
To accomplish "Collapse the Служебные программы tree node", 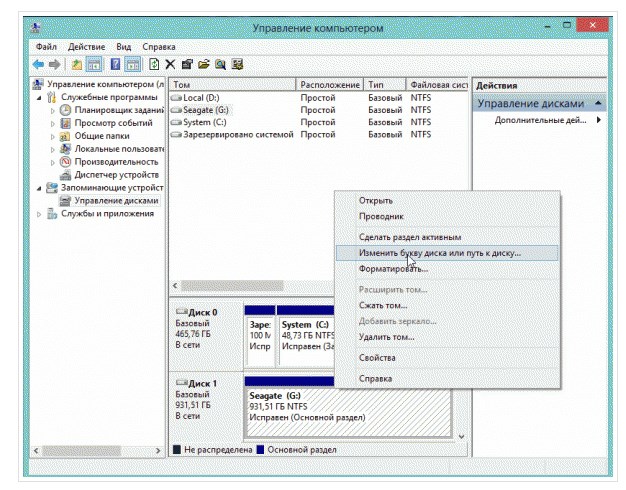I will 40,97.
